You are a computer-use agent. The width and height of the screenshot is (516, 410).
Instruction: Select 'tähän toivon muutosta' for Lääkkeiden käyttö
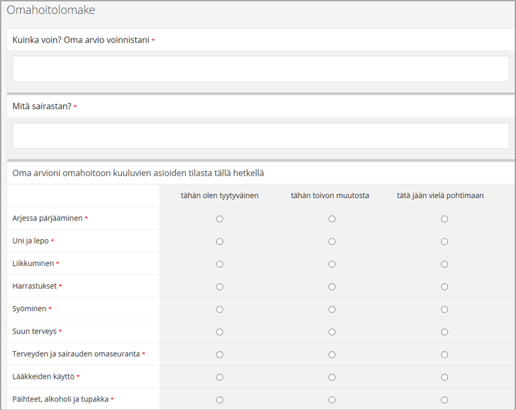(332, 377)
